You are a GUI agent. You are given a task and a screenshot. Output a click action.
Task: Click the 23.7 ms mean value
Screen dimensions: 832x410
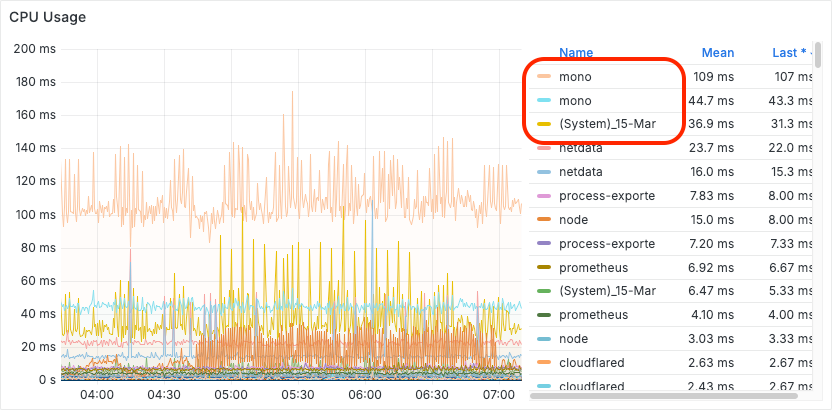711,149
